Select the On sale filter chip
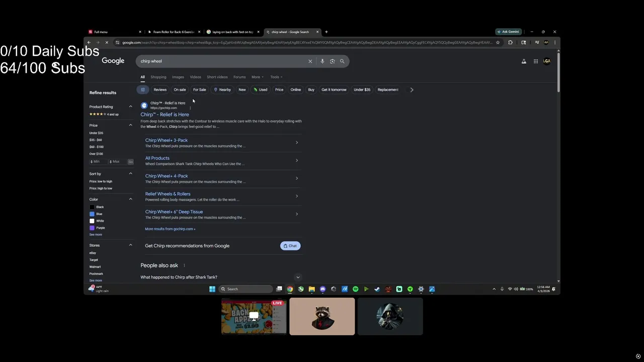This screenshot has height=362, width=644. coord(180,89)
